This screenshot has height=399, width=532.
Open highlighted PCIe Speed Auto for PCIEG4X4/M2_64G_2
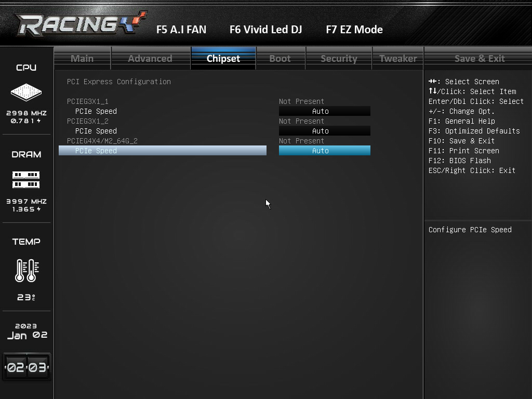324,151
